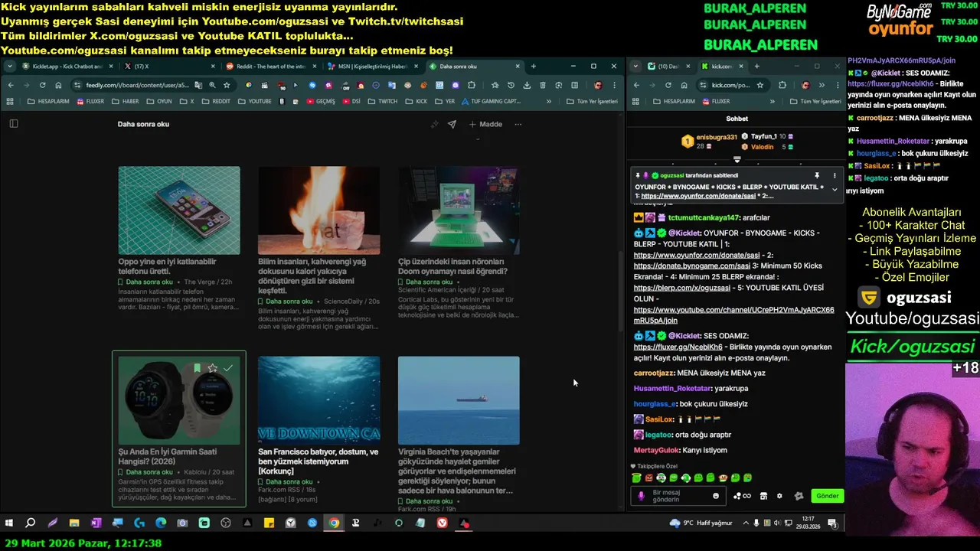
Task: Switch to the 'Kicklet.app - Kick Chatbot' tab
Action: (67, 67)
